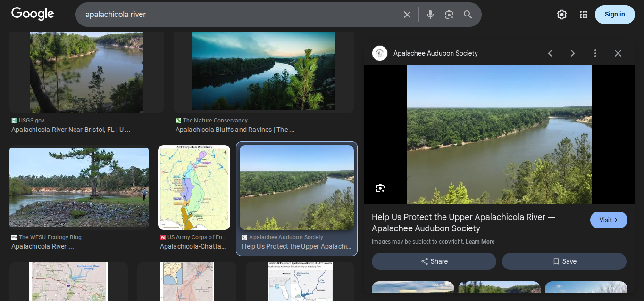Viewport: 644px width, 301px height.
Task: Open Apalachicola River Near Bristol, FL link
Action: pyautogui.click(x=71, y=130)
